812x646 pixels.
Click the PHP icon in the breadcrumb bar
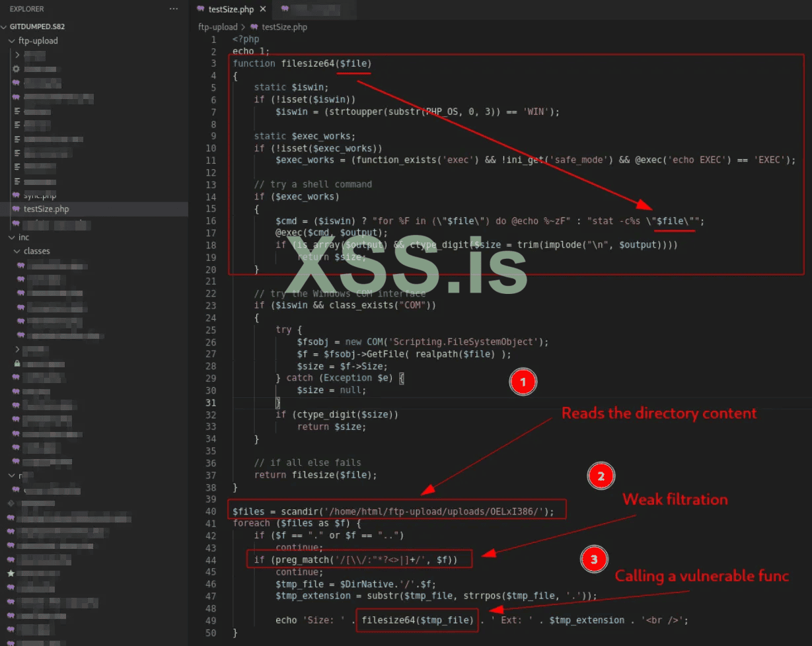[255, 27]
